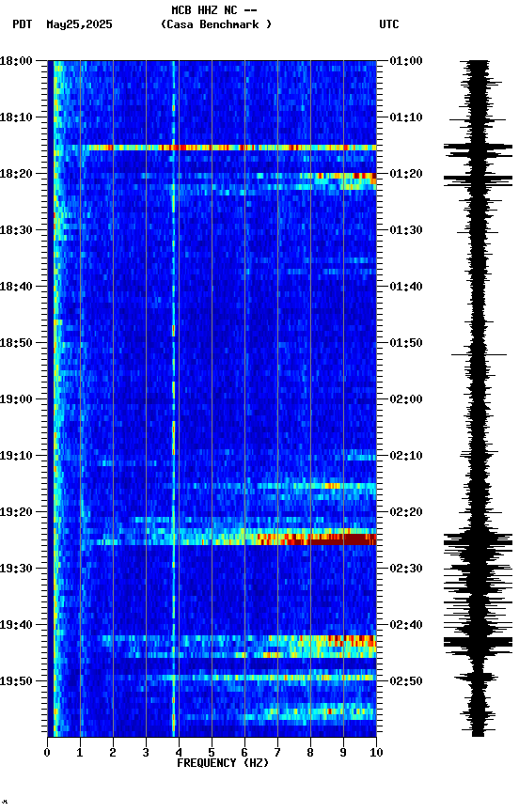Click the 01:20 UTC time label
This screenshot has height=812, width=519.
click(x=406, y=174)
